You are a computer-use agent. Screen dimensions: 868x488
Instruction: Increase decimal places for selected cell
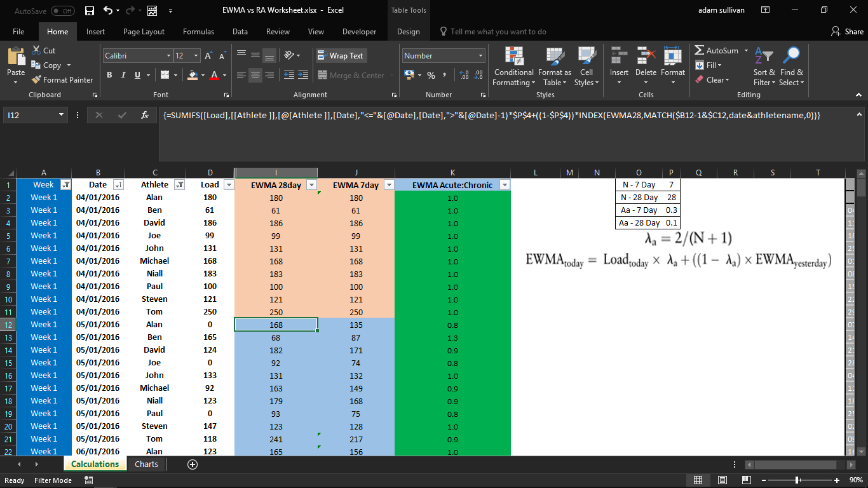tap(463, 74)
